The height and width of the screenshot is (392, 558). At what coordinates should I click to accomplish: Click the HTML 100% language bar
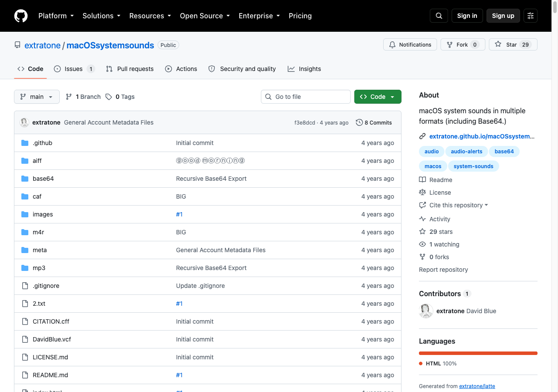pos(478,353)
